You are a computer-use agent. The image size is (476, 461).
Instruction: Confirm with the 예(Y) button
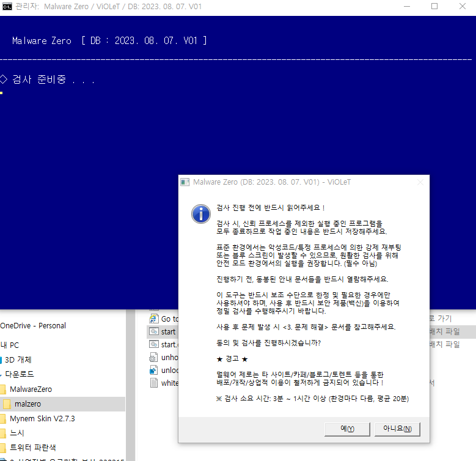pyautogui.click(x=347, y=429)
